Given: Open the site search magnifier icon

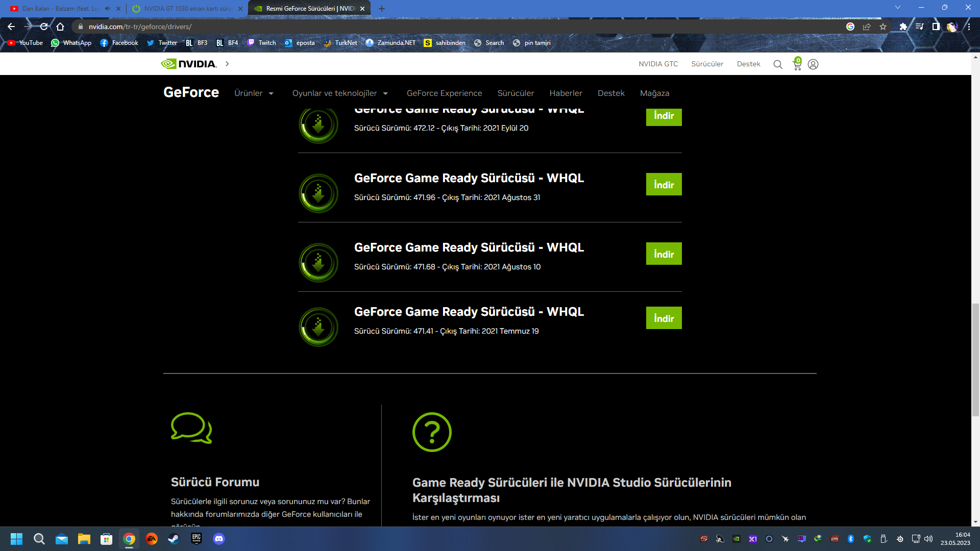Looking at the screenshot, I should point(778,64).
